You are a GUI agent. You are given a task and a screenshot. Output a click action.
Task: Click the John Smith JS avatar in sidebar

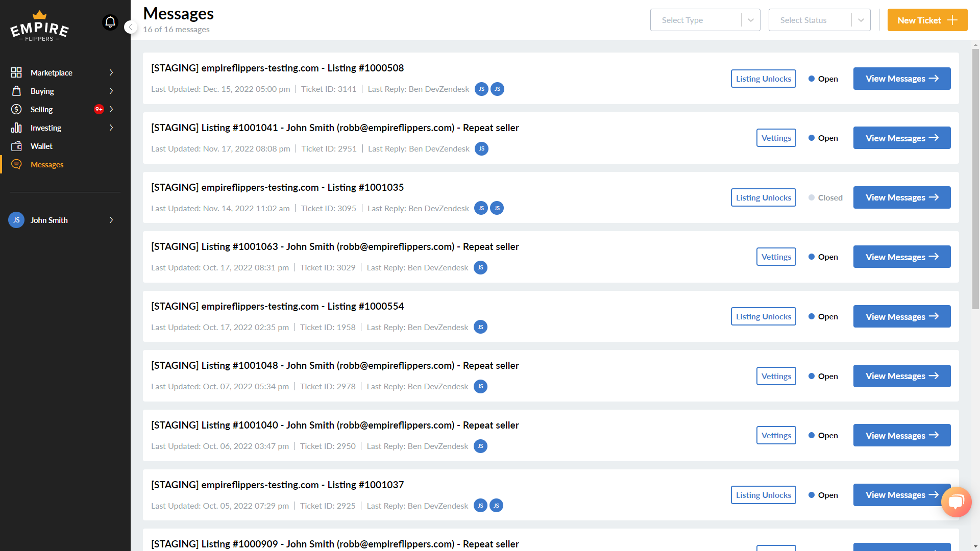pos(16,220)
